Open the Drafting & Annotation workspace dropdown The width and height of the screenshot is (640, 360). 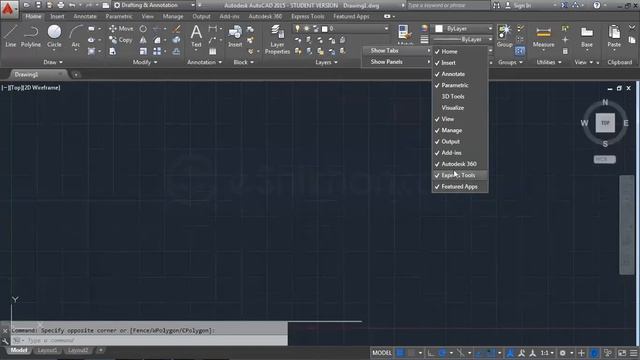153,5
